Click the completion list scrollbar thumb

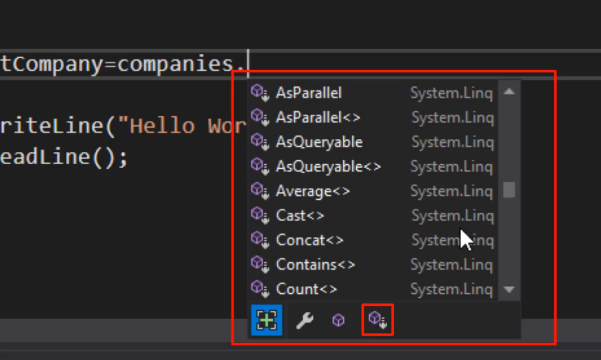[x=509, y=190]
